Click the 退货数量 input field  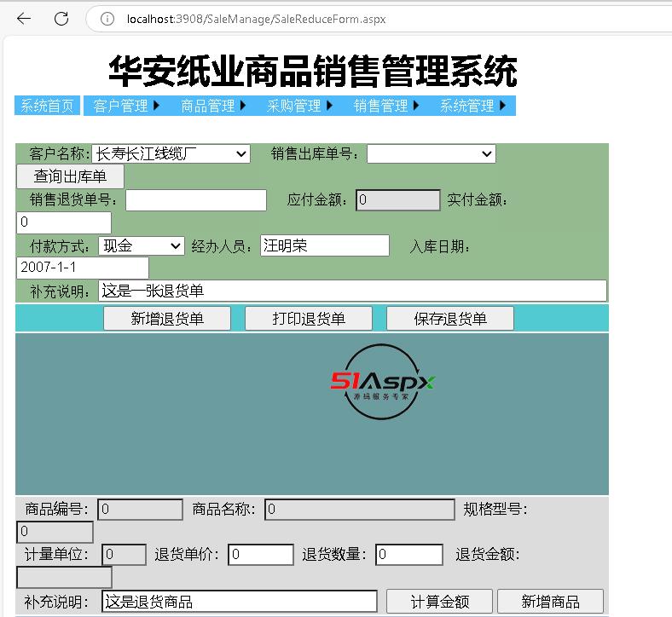click(409, 555)
